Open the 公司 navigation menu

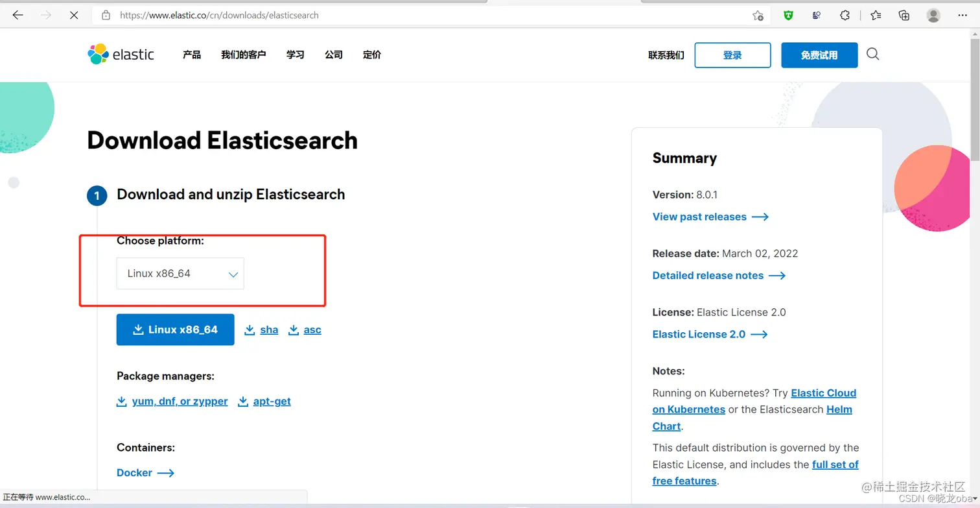(334, 55)
